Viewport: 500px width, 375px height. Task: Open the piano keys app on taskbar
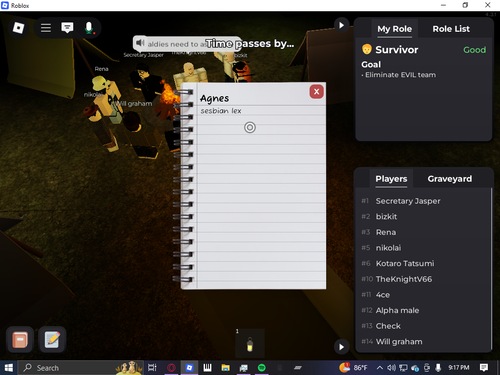207,368
